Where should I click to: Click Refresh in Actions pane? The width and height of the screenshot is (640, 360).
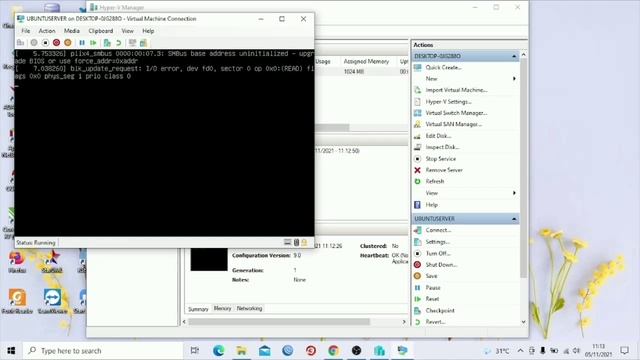pyautogui.click(x=435, y=181)
